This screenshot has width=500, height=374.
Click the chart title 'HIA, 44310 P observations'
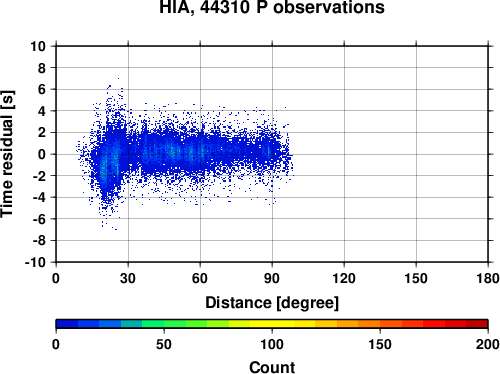(272, 7)
